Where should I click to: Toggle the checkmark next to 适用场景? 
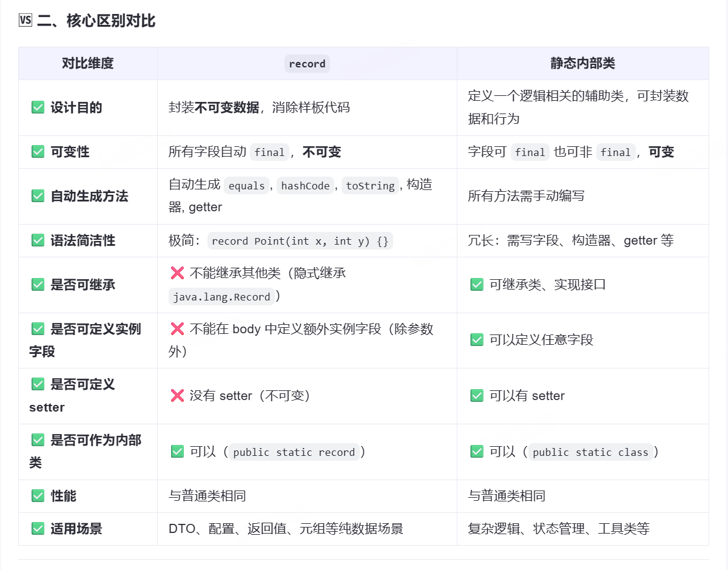[38, 529]
